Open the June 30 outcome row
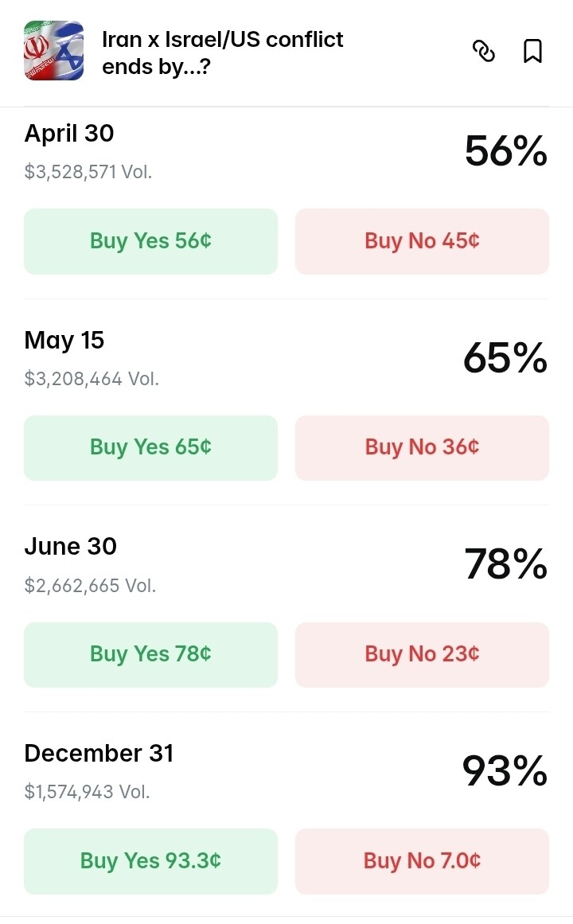 coord(71,547)
